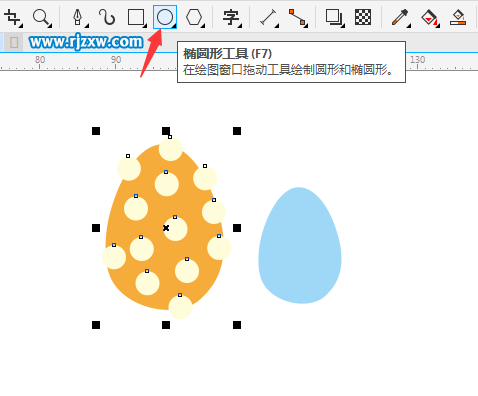The image size is (478, 396).
Task: Click the middle-left selection handle
Action: (x=96, y=228)
